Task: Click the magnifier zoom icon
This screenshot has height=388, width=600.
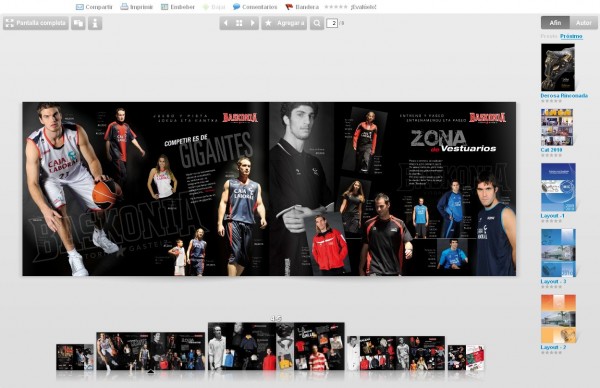Action: click(x=317, y=23)
